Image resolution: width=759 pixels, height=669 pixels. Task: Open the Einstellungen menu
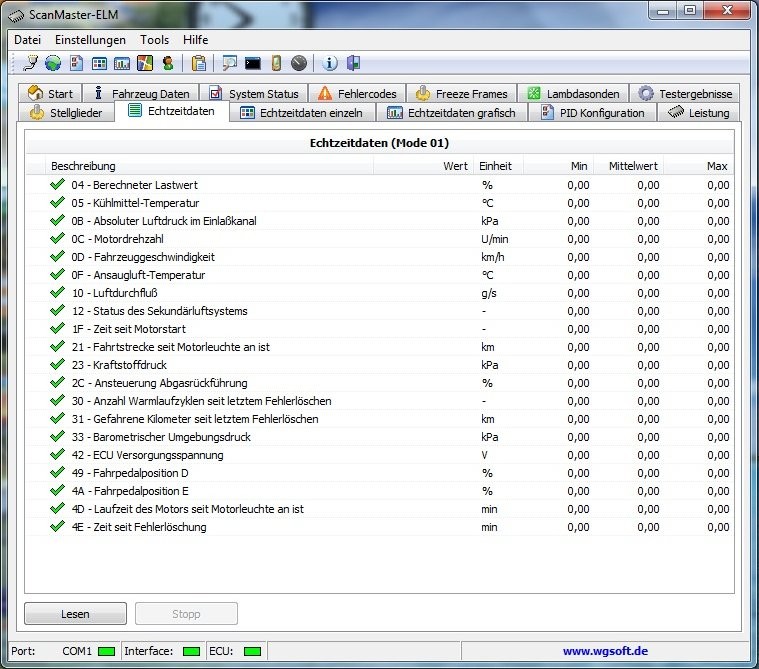(90, 40)
